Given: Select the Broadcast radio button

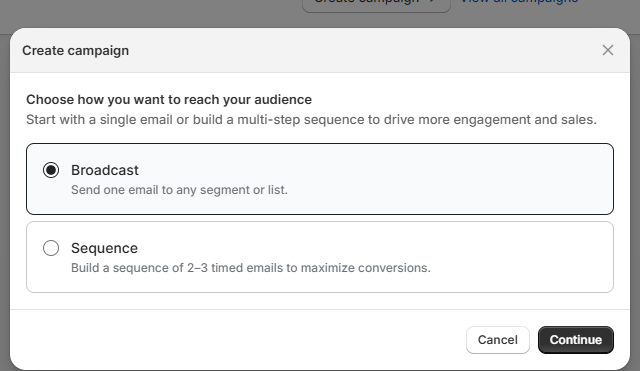Looking at the screenshot, I should 51,170.
